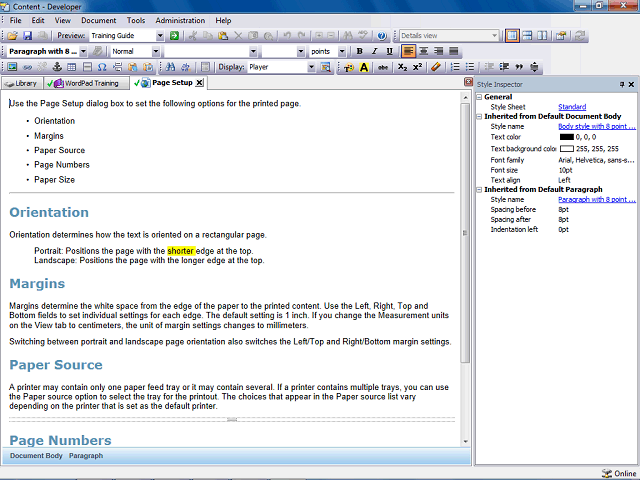
Task: Find text with the binoculars icon
Action: (x=170, y=67)
